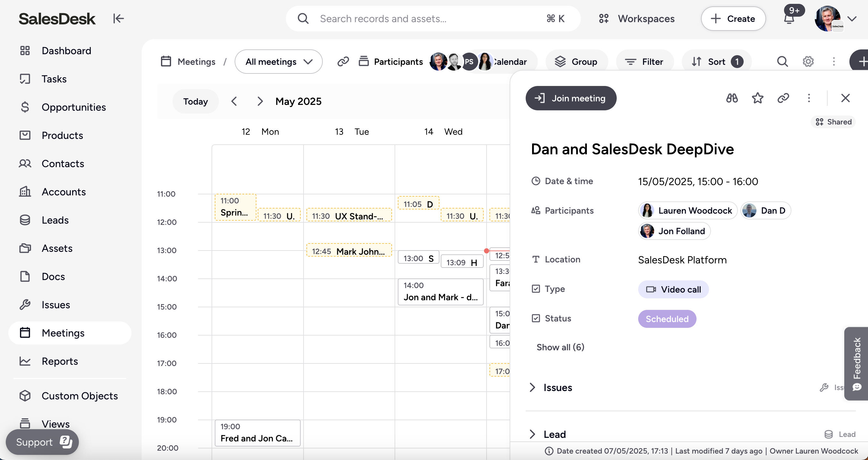This screenshot has height=460, width=868.
Task: Open the All meetings dropdown
Action: pyautogui.click(x=278, y=61)
